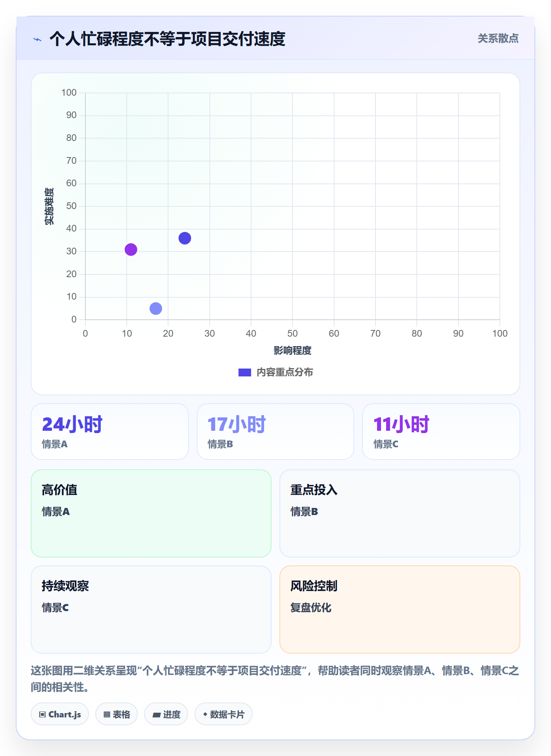Toggle the 内容重点分布 legend color swatch
The width and height of the screenshot is (551, 756).
pyautogui.click(x=244, y=372)
